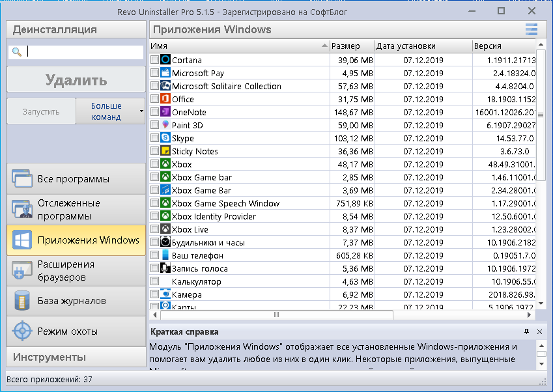This screenshot has width=553, height=392.
Task: Tick the Skype checkbox
Action: 154,138
